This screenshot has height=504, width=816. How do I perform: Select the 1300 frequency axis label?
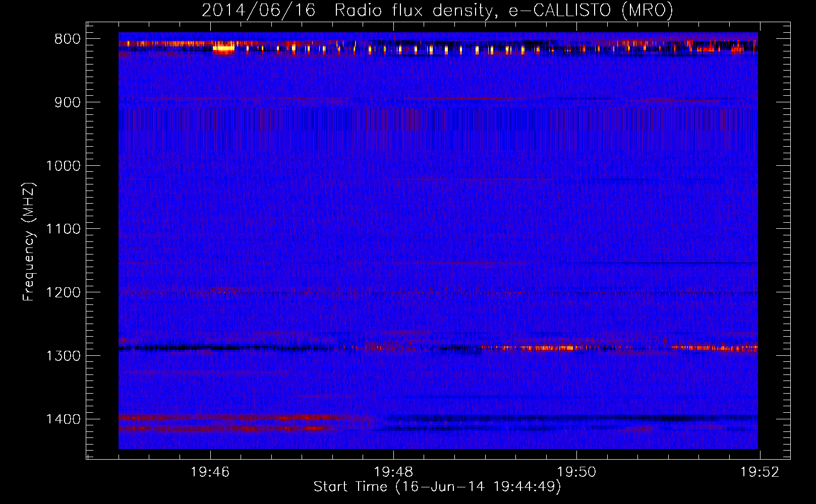tap(63, 356)
